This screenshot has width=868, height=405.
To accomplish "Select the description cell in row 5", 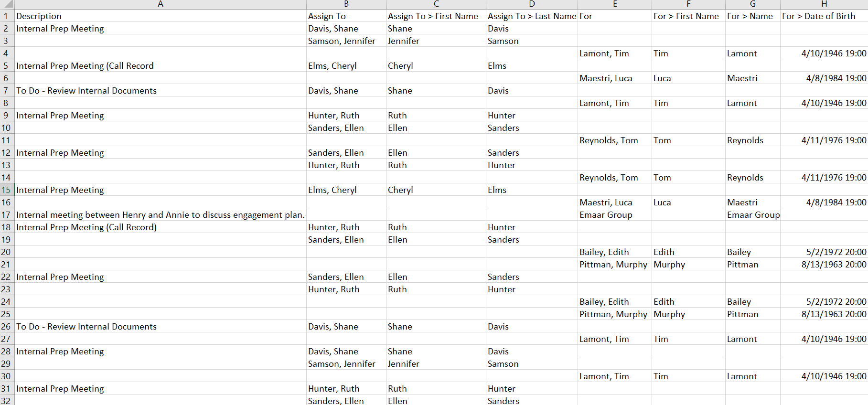I will 85,66.
